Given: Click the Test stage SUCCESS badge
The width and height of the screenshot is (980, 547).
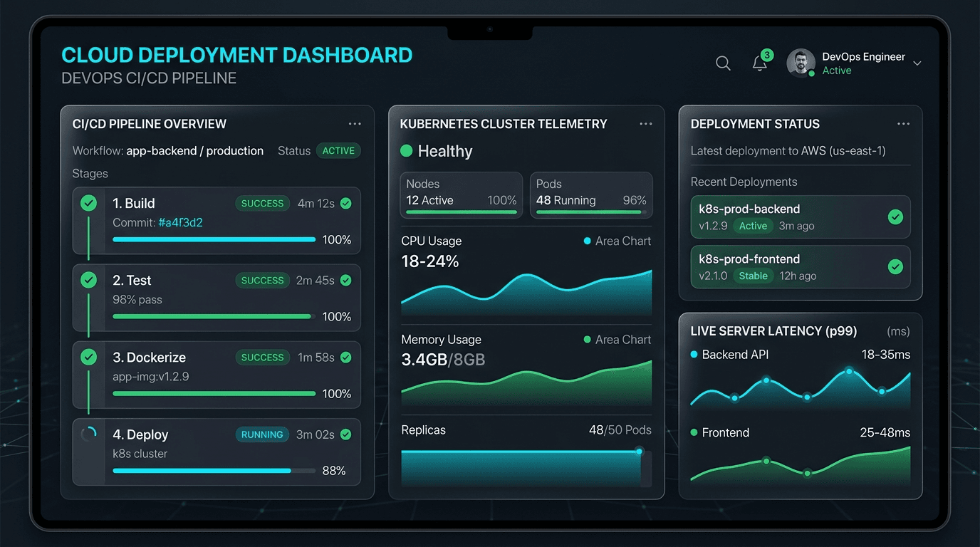Looking at the screenshot, I should (262, 281).
